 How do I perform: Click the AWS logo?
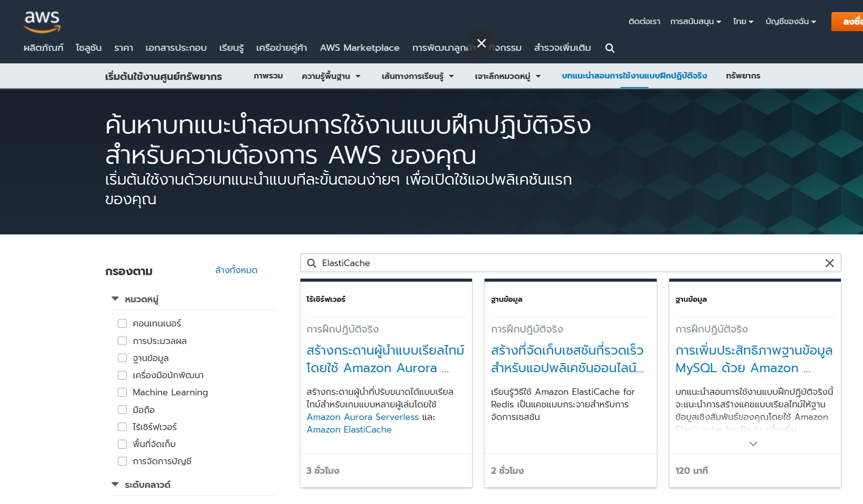(x=42, y=22)
